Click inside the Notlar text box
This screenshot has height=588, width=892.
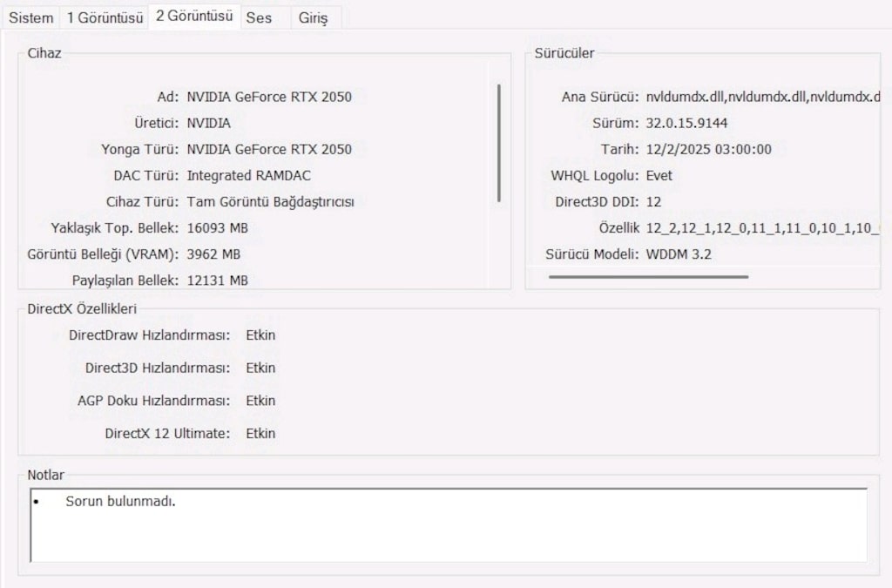click(x=449, y=525)
